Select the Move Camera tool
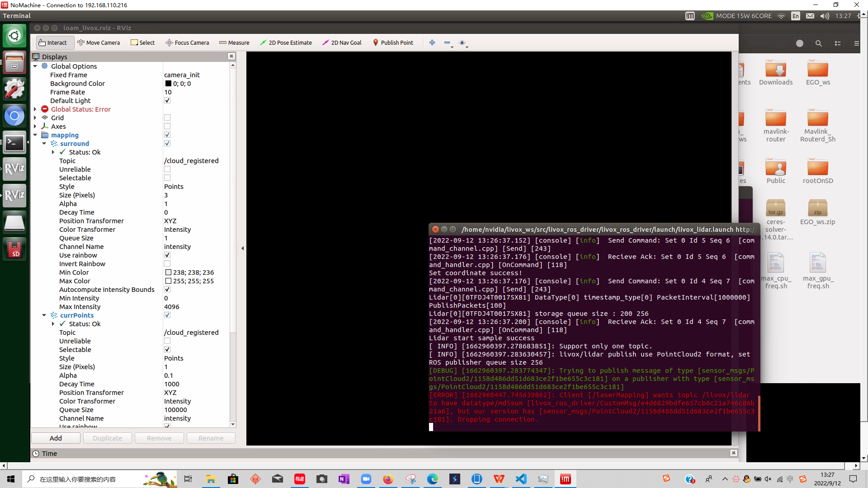 pyautogui.click(x=99, y=42)
